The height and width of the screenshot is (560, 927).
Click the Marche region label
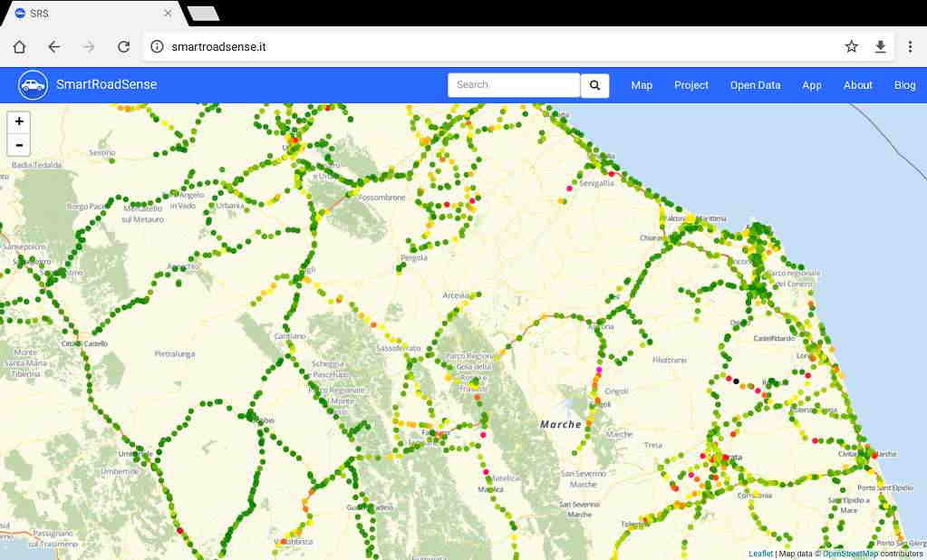click(561, 425)
